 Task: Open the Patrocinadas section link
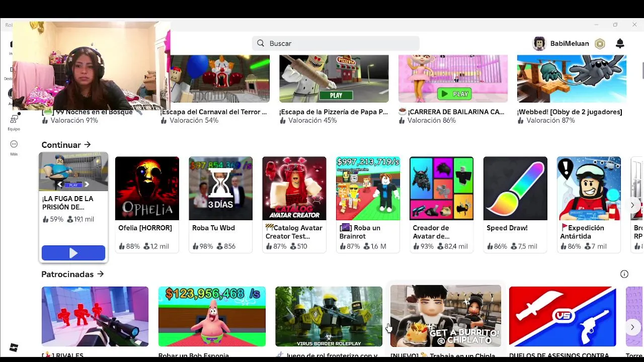pyautogui.click(x=72, y=274)
